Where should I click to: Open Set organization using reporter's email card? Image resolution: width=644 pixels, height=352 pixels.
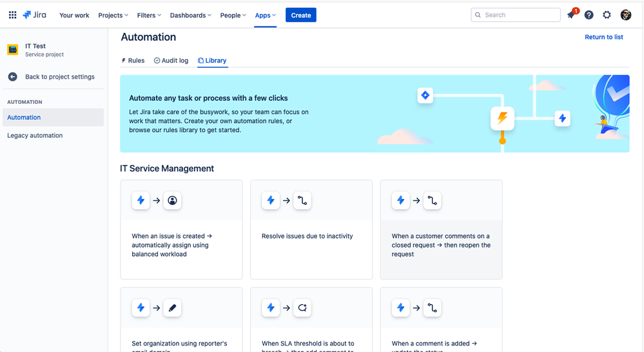point(181,320)
